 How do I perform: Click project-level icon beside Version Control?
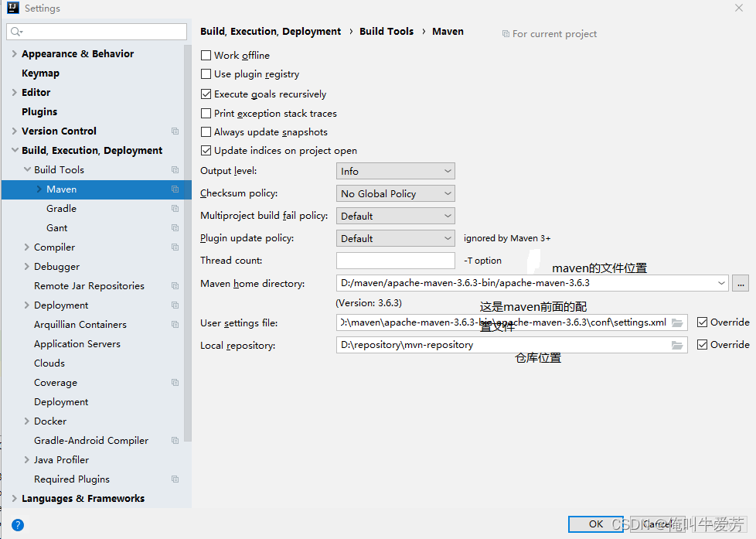[175, 131]
